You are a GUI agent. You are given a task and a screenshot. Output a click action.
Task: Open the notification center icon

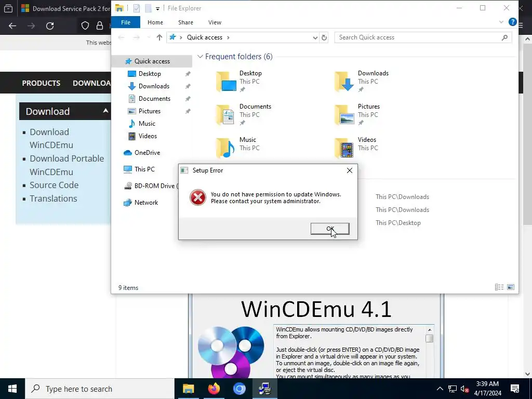pyautogui.click(x=515, y=389)
